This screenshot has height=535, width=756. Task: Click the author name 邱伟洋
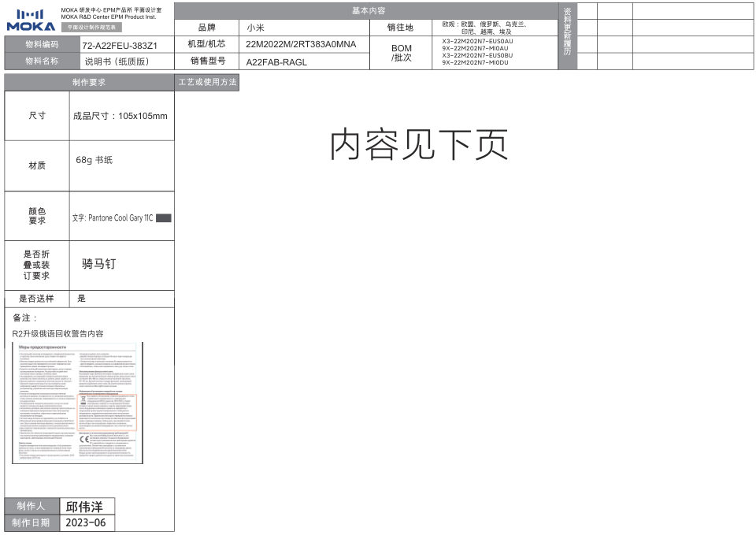click(84, 506)
